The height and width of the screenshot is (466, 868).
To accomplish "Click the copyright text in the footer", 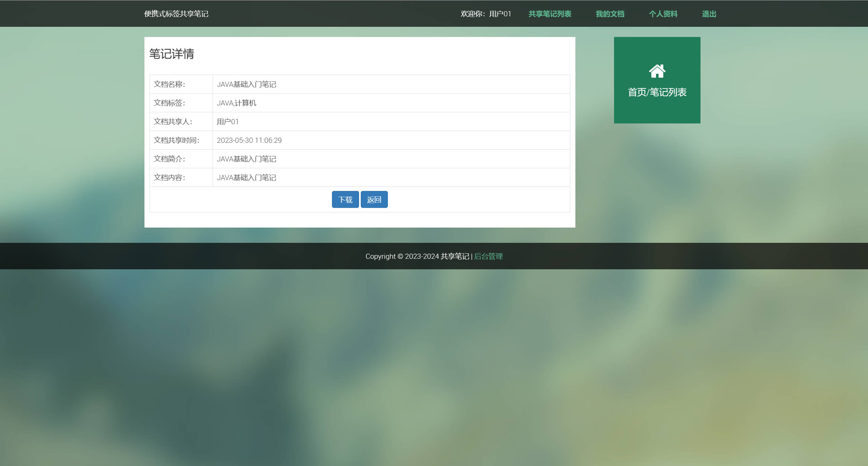I will click(418, 256).
